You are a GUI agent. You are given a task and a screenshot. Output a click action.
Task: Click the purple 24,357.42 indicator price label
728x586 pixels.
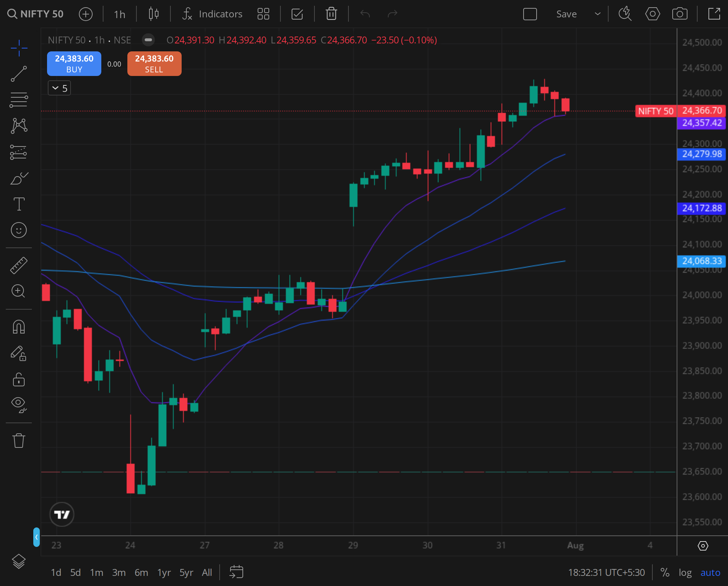click(x=702, y=123)
